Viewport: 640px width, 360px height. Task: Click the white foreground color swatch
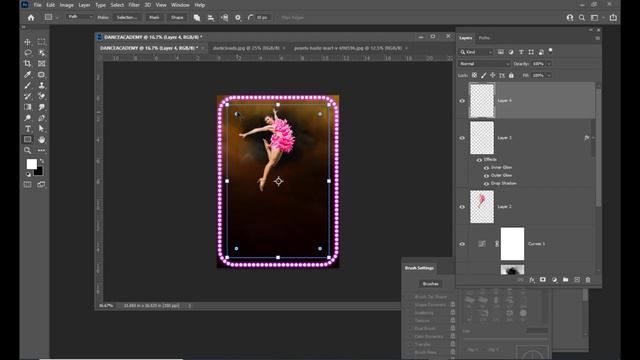point(31,164)
